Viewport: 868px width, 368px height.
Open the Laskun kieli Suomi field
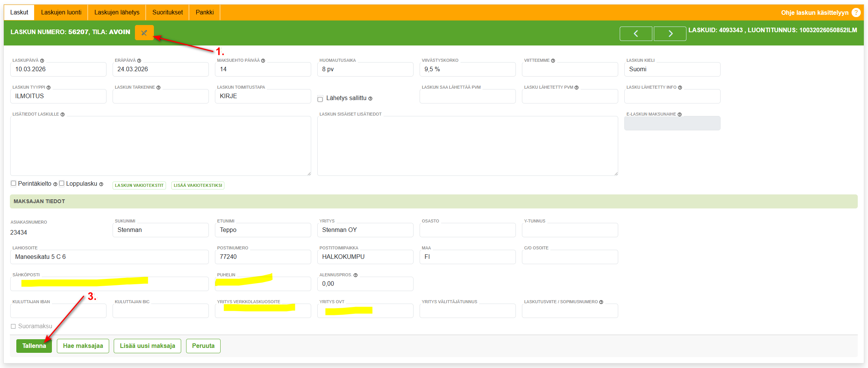[672, 69]
